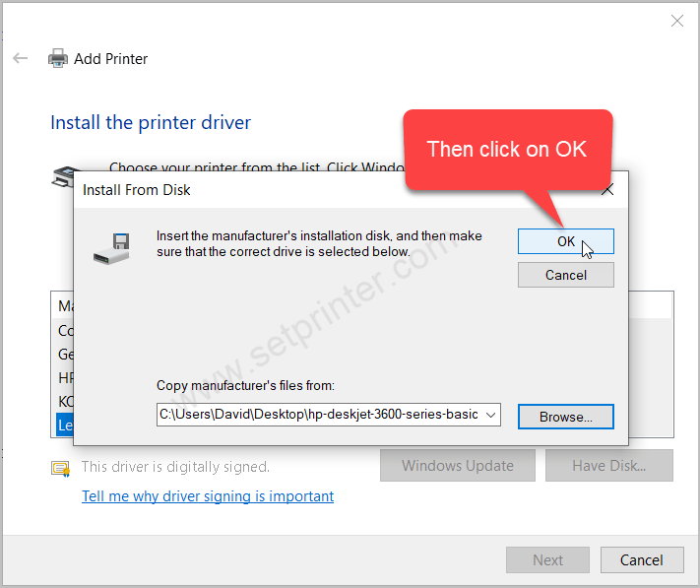Cancel the Add Printer wizard
The width and height of the screenshot is (700, 588).
tap(642, 559)
